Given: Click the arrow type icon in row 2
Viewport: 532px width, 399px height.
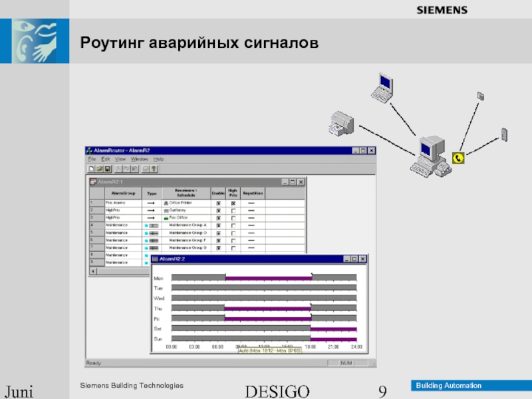Looking at the screenshot, I should pyautogui.click(x=151, y=210).
